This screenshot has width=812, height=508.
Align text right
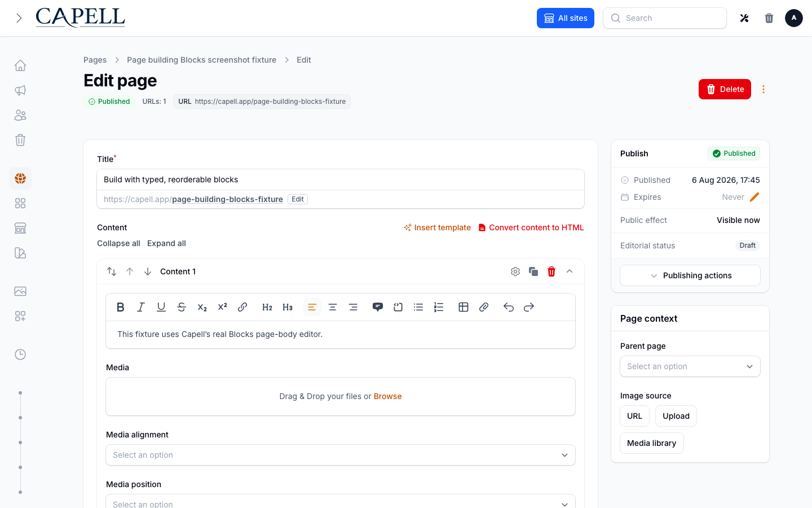[x=353, y=307]
